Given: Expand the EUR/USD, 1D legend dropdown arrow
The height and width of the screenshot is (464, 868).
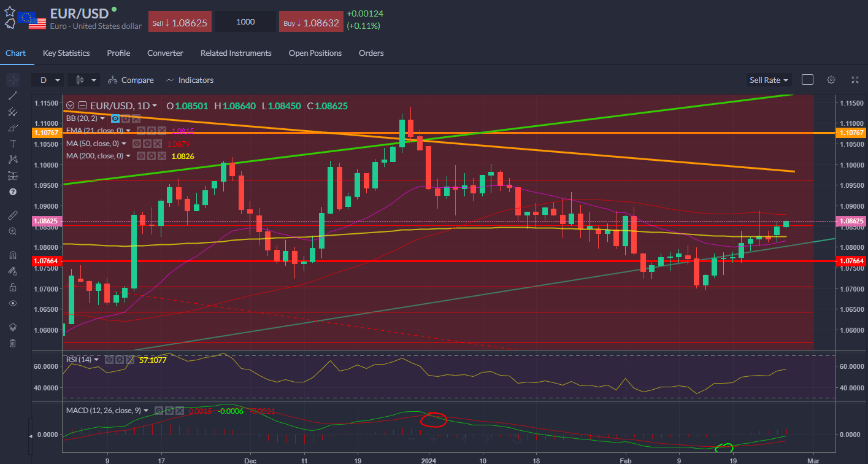Looking at the screenshot, I should pyautogui.click(x=155, y=106).
